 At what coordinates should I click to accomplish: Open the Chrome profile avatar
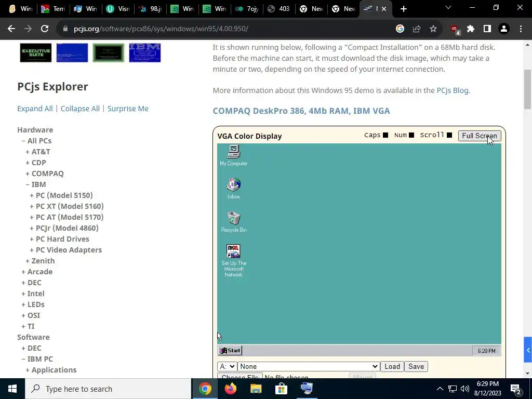[x=504, y=29]
